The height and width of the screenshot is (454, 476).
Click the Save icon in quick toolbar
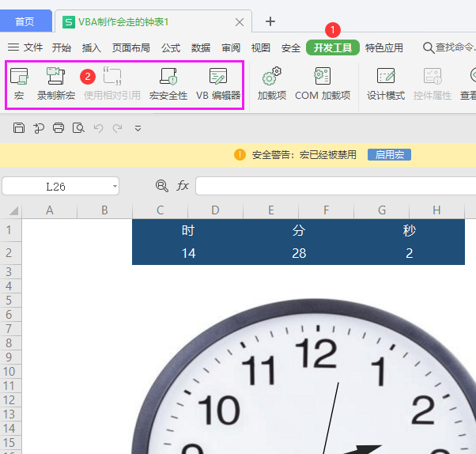(x=19, y=128)
